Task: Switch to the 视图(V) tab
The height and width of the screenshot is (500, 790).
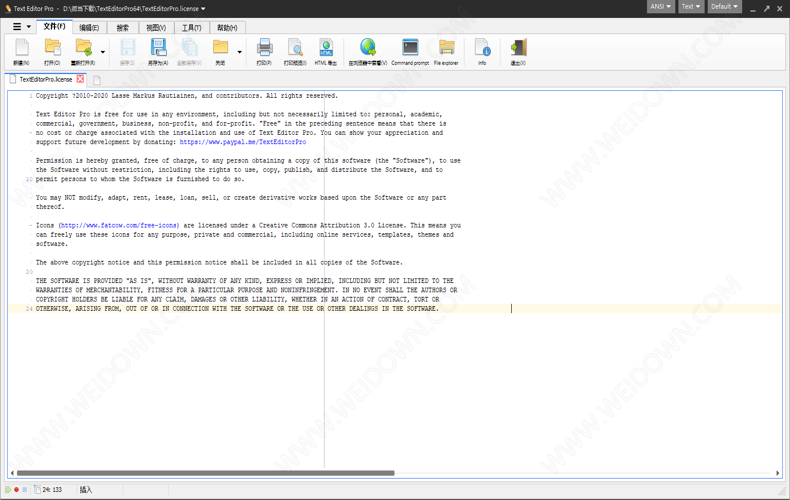Action: tap(156, 28)
